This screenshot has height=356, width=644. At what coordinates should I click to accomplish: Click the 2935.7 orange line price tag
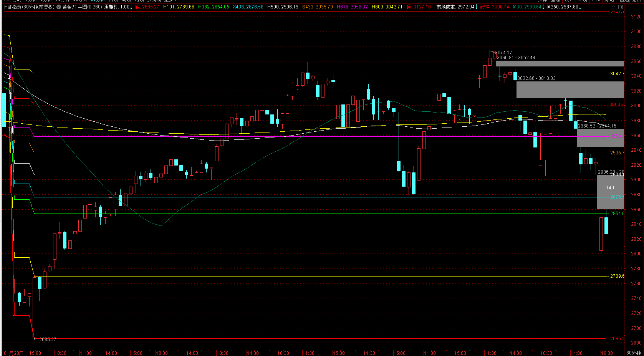coord(617,153)
